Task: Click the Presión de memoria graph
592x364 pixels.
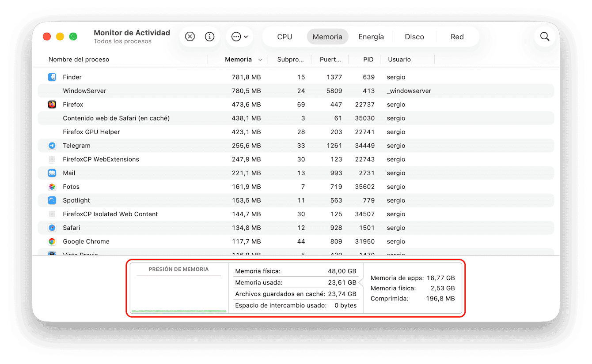Action: point(179,289)
